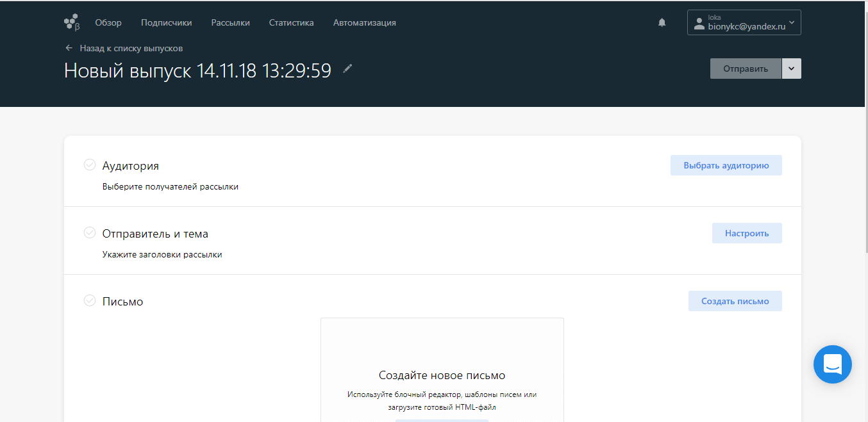The image size is (868, 422).
Task: Open the blue support chat widget
Action: pos(832,364)
